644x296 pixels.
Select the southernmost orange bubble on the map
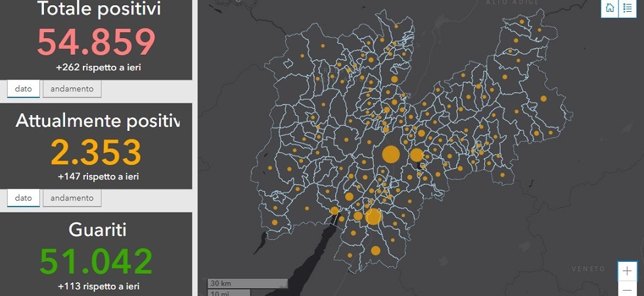[x=375, y=251]
